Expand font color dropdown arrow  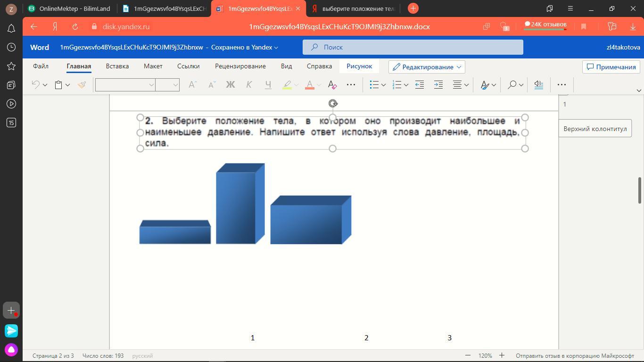point(319,85)
